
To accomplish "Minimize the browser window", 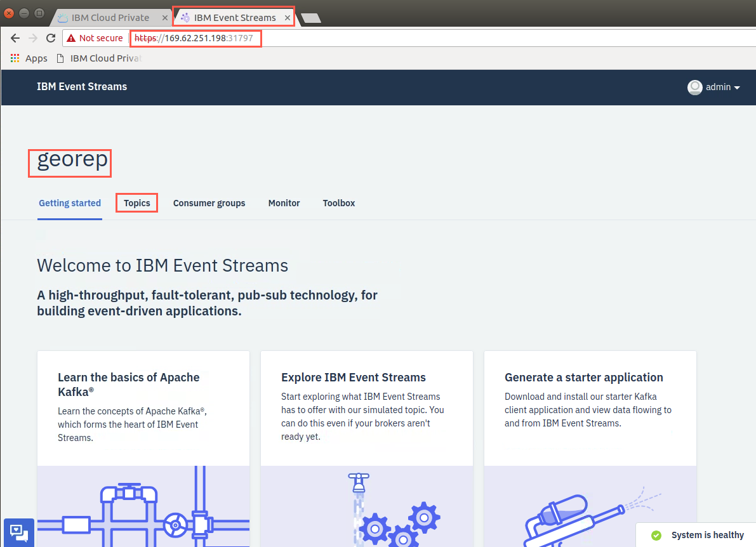I will [24, 13].
